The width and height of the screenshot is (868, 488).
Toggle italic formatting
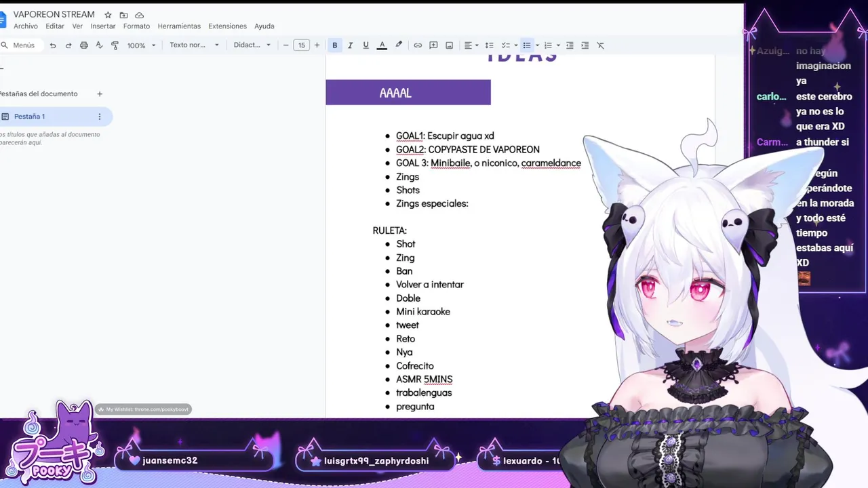pyautogui.click(x=350, y=45)
